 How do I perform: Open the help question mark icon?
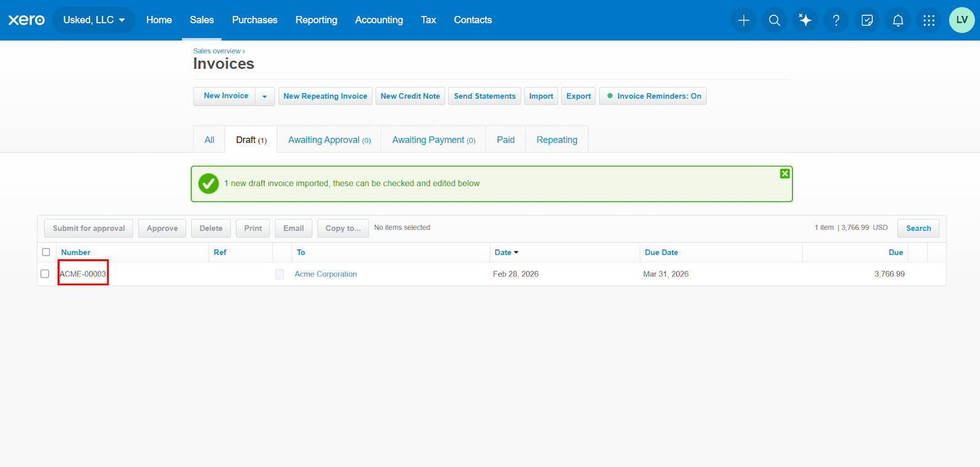pos(836,20)
